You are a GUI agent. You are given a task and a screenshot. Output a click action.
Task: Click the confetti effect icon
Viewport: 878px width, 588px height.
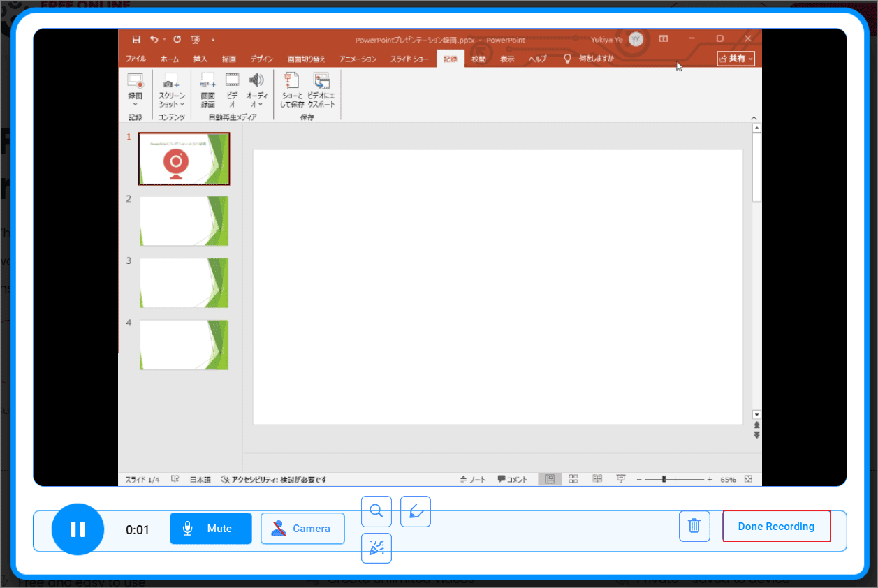click(x=376, y=549)
